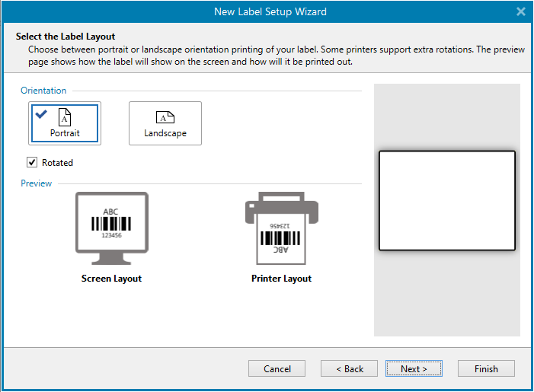Click the page icon inside Landscape button

165,116
